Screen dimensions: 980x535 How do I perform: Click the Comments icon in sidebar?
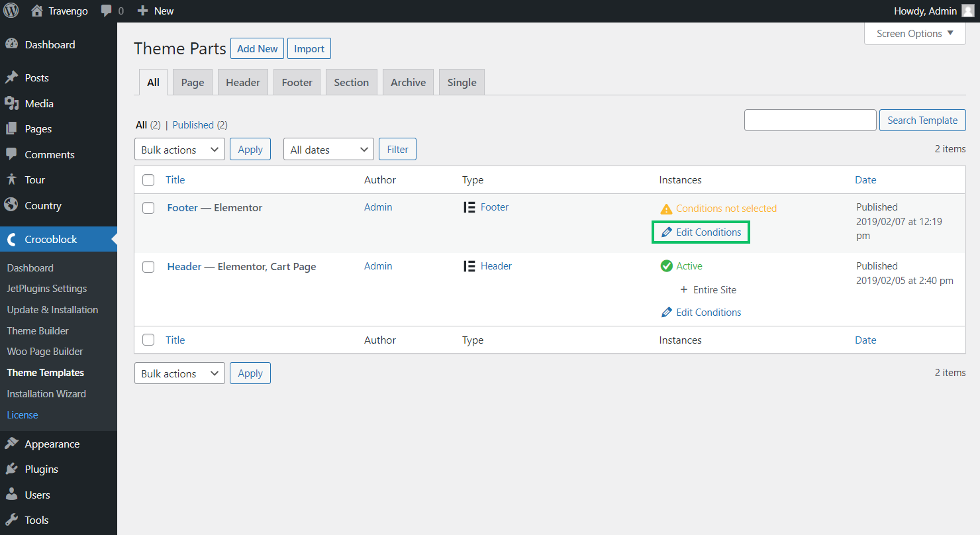11,154
